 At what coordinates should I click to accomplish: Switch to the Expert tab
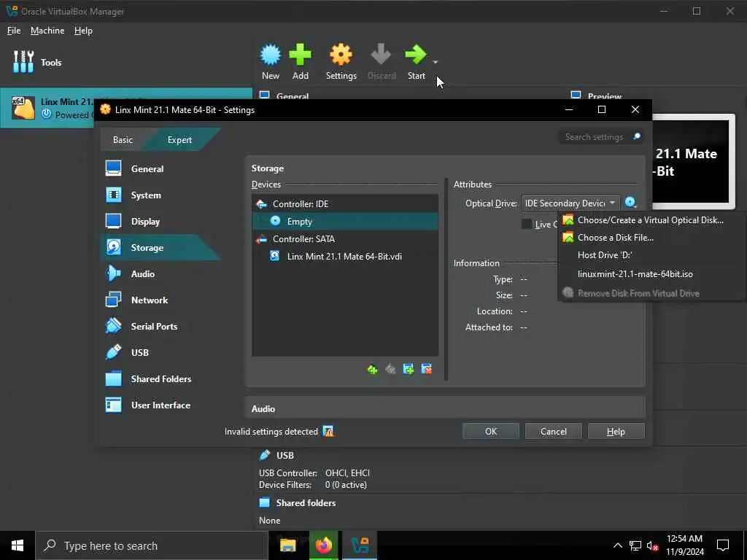click(x=179, y=140)
